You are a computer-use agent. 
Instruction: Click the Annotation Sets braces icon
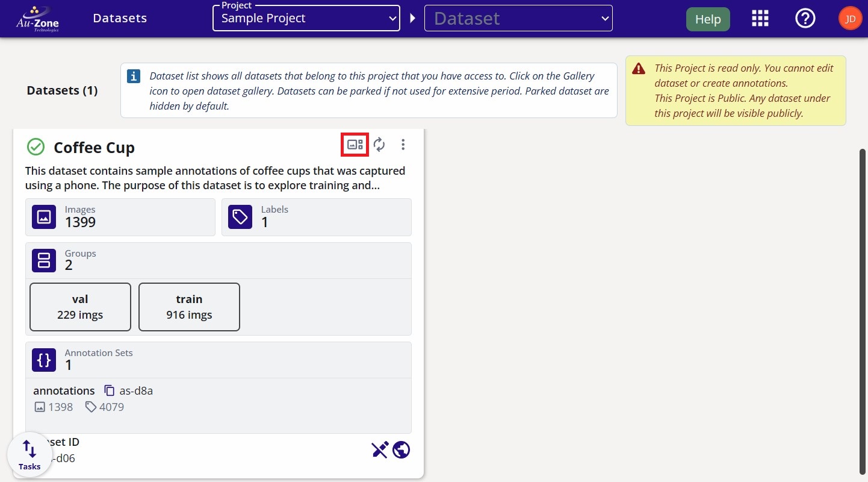point(43,360)
